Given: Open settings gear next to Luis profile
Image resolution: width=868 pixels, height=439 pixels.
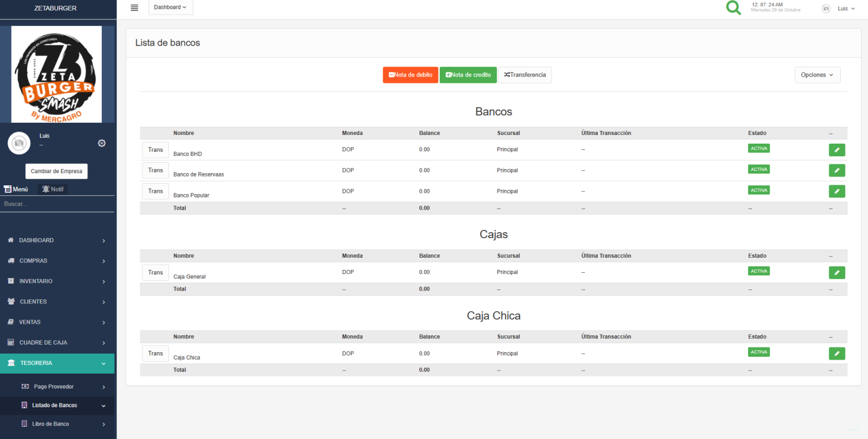Looking at the screenshot, I should (102, 143).
